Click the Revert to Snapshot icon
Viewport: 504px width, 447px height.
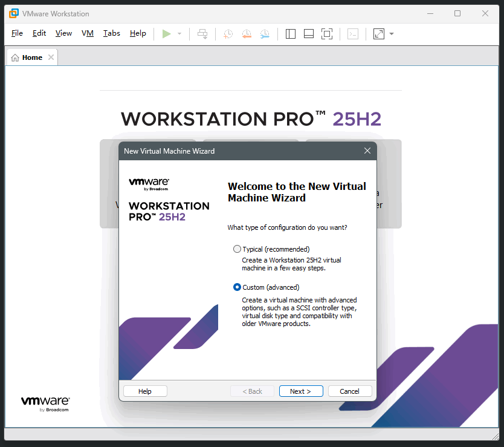[247, 34]
